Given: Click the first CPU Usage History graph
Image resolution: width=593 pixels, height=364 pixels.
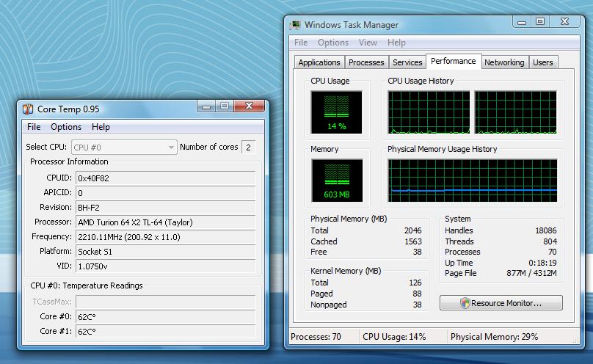Looking at the screenshot, I should point(429,112).
